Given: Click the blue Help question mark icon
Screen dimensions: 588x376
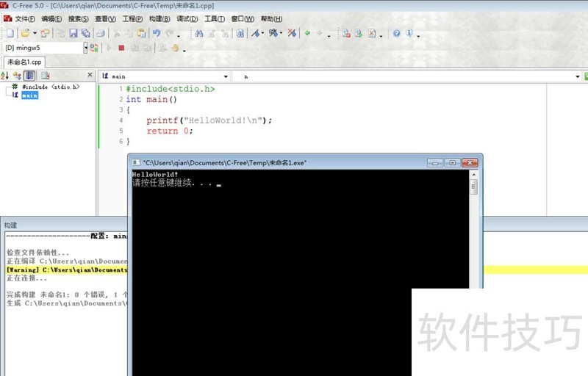Looking at the screenshot, I should 396,33.
